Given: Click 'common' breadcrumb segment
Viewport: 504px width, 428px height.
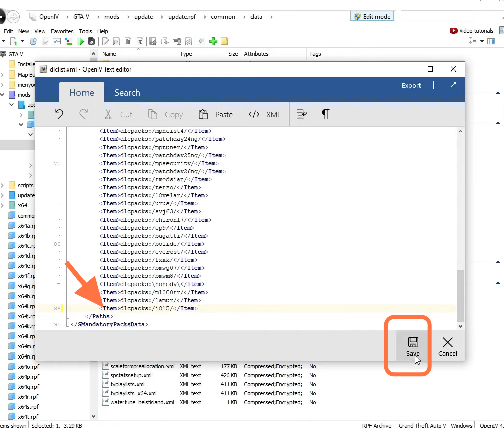Looking at the screenshot, I should [x=223, y=17].
